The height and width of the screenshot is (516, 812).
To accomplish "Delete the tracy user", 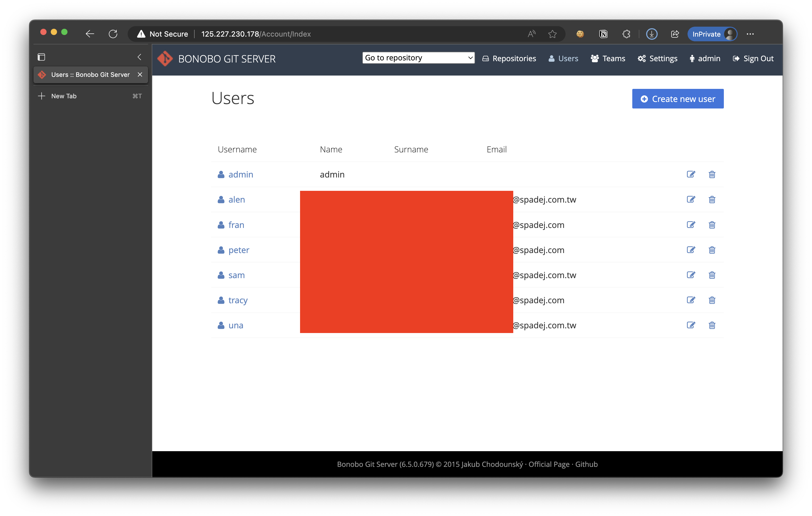I will click(712, 300).
